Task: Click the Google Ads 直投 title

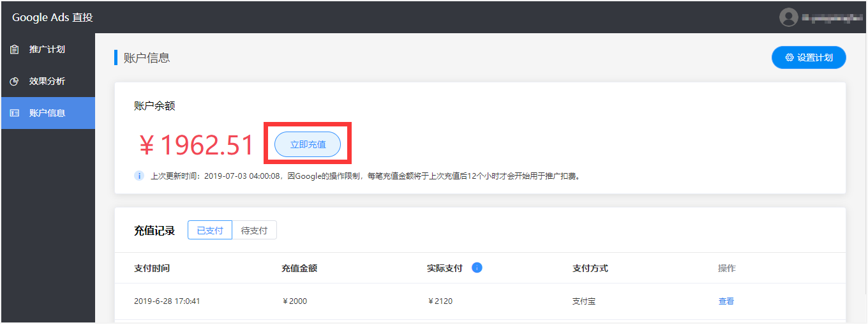Action: click(52, 17)
